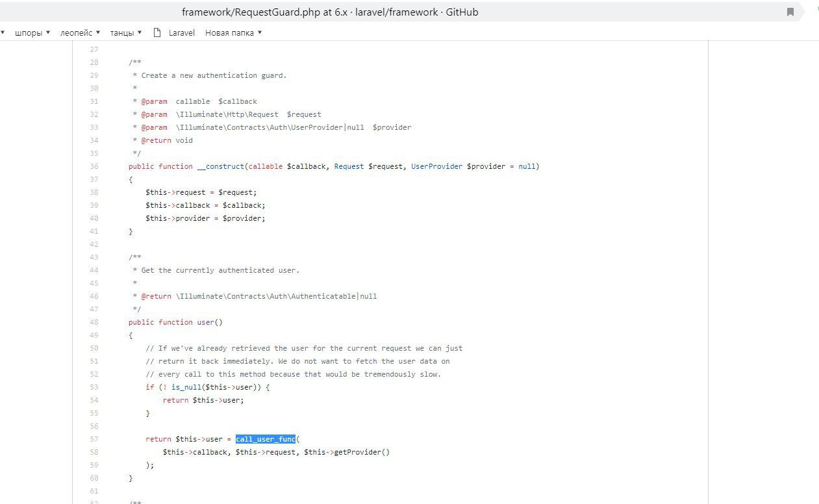Click '@param callable $callback' docblock line
The height and width of the screenshot is (504, 819).
[199, 101]
